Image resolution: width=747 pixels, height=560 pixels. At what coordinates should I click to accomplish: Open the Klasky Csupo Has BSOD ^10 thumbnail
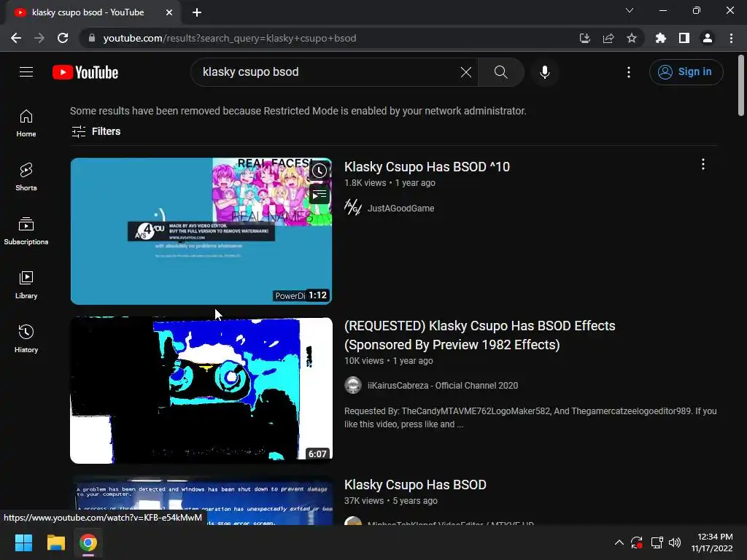point(201,231)
